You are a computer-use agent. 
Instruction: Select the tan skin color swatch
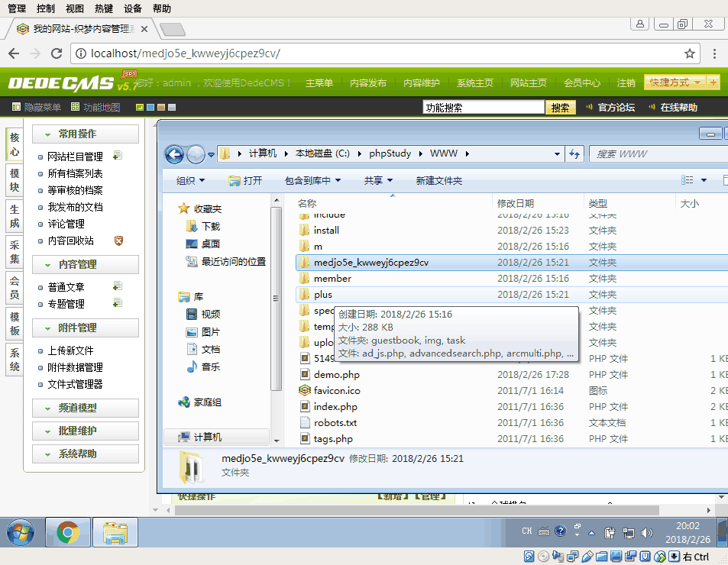click(x=161, y=108)
